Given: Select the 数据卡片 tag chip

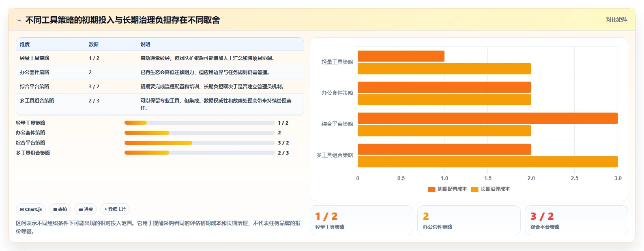Looking at the screenshot, I should (115, 209).
